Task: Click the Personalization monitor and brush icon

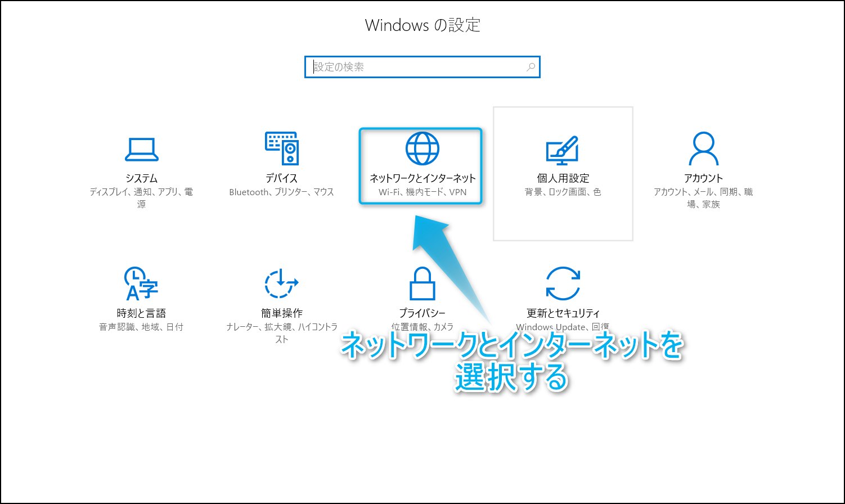Action: click(563, 150)
